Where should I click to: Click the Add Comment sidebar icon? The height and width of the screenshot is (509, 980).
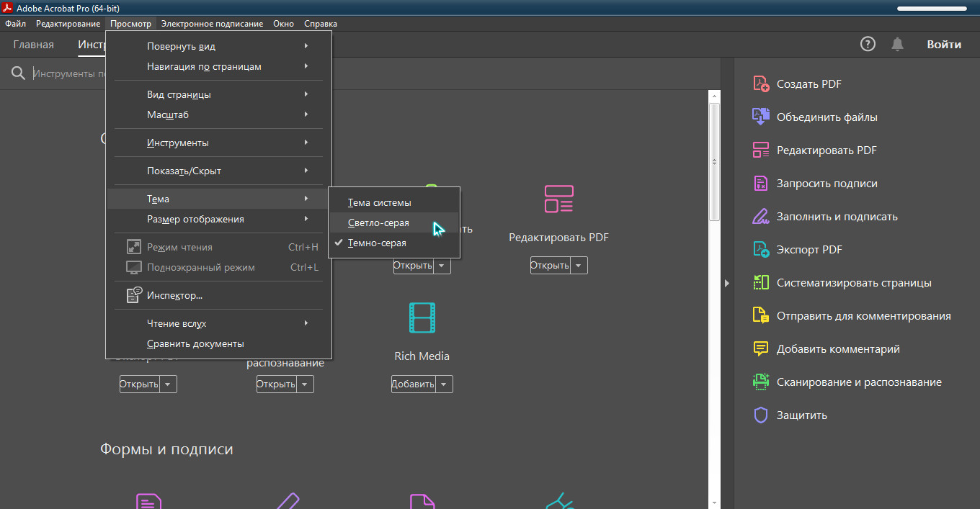point(761,349)
